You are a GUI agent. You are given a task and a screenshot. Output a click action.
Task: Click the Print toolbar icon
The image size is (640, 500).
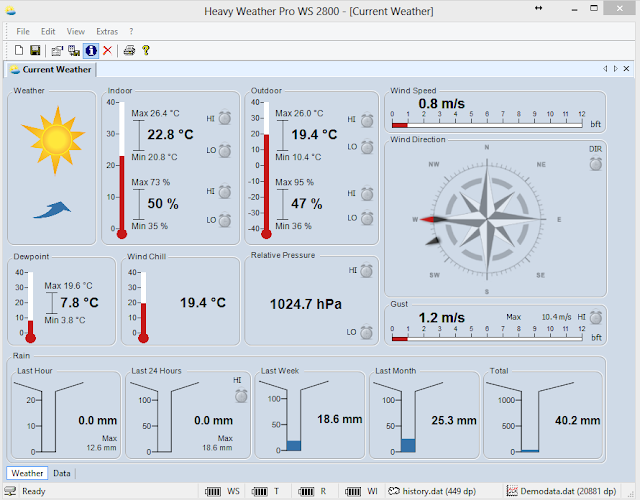(x=129, y=51)
